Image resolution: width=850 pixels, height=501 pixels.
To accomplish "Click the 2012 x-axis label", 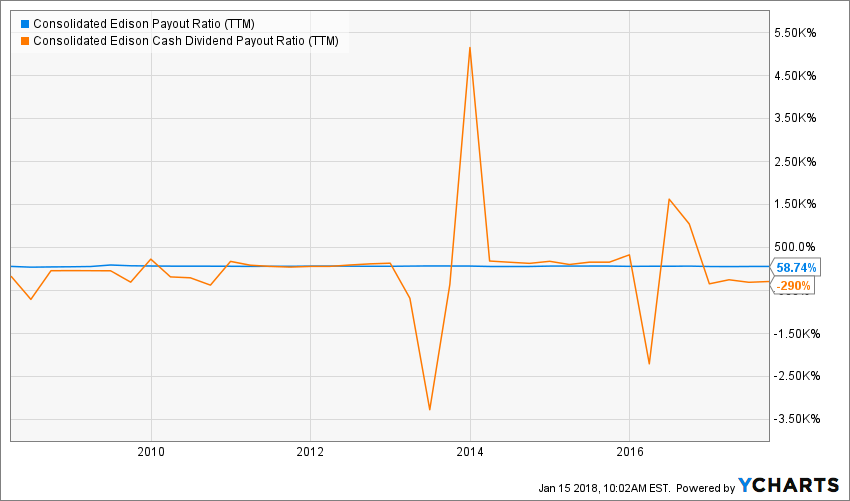I will (x=310, y=451).
